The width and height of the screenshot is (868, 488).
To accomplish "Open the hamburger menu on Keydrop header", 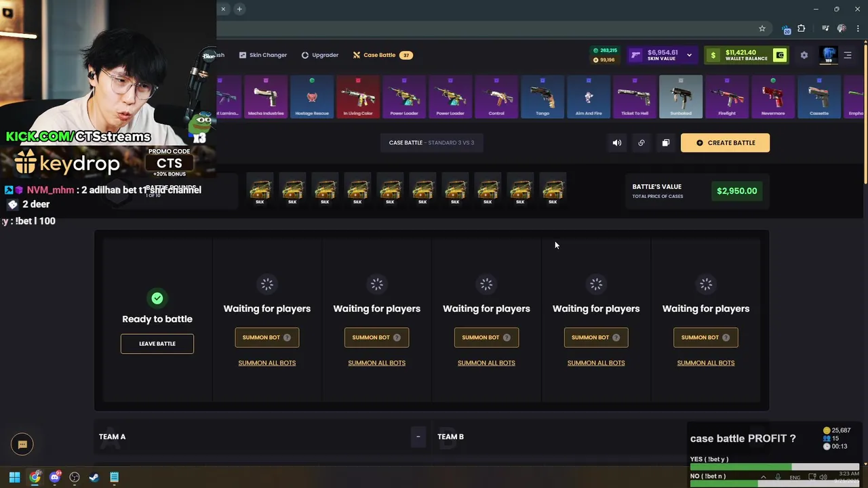I will point(848,56).
